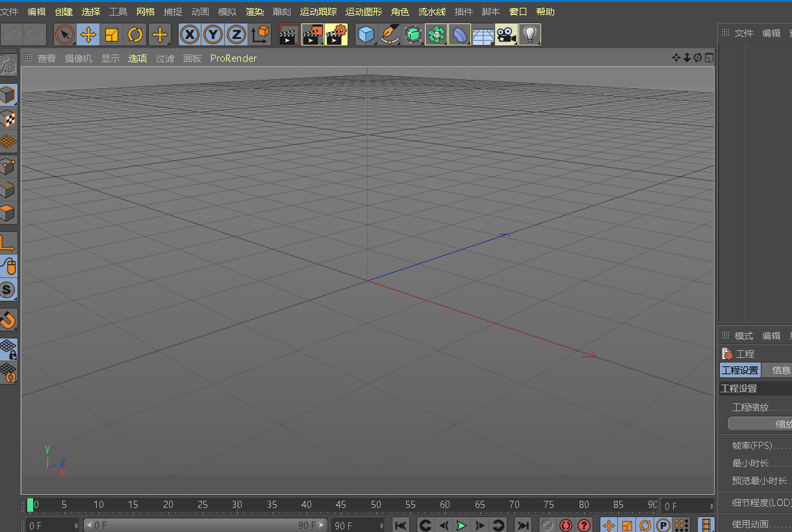Open the 创建 menu

coord(64,12)
